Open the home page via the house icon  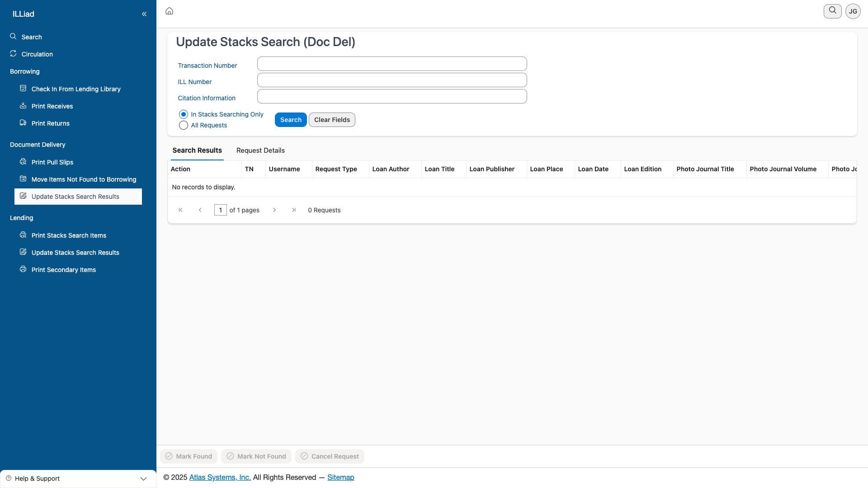coord(169,10)
